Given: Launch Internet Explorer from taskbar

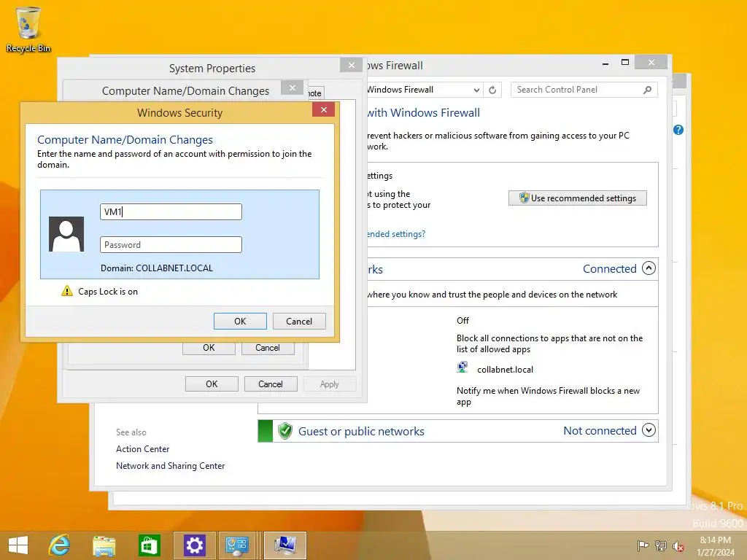Looking at the screenshot, I should 60,545.
